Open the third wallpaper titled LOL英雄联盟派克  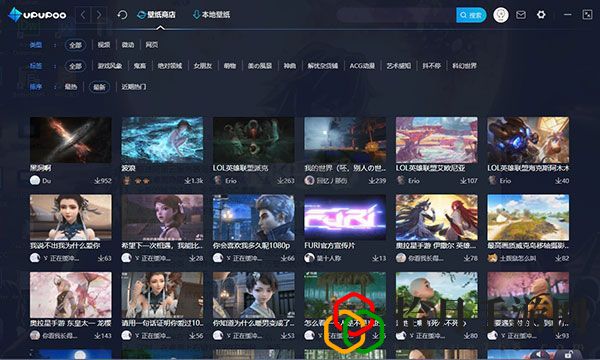pos(254,140)
